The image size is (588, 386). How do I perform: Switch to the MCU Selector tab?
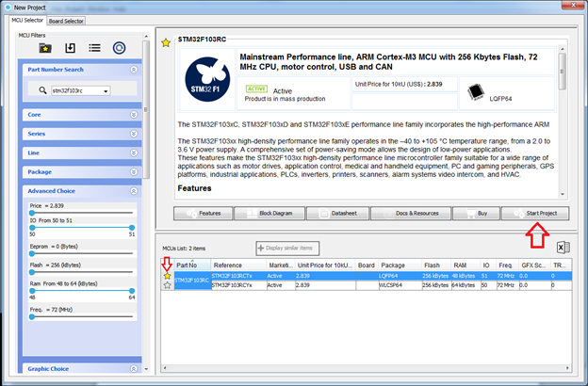coord(27,20)
